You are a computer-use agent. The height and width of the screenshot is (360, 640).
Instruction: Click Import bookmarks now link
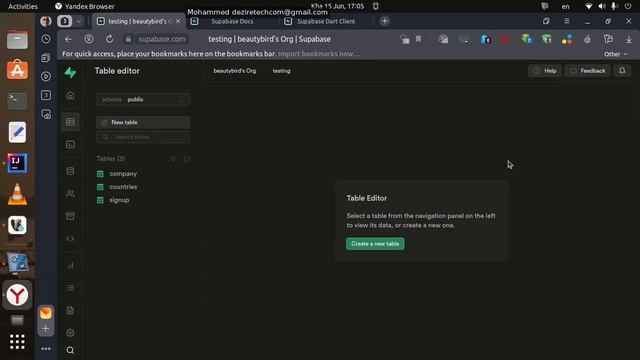319,54
